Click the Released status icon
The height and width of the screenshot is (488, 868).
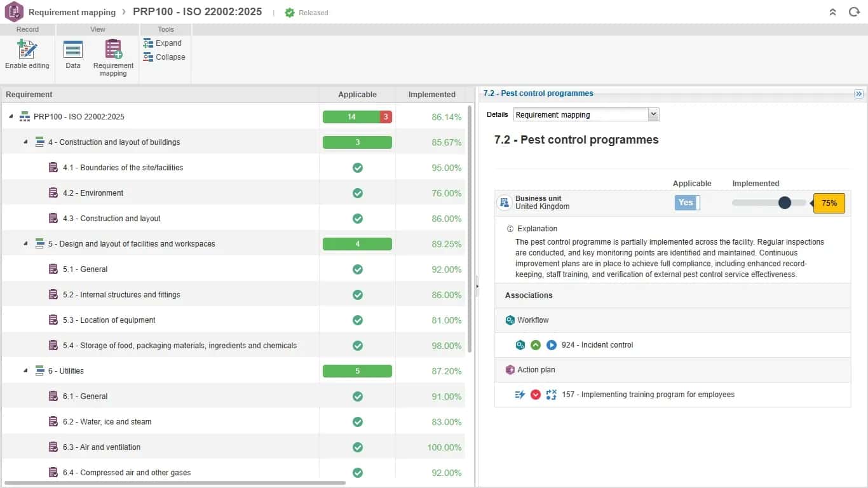tap(290, 13)
